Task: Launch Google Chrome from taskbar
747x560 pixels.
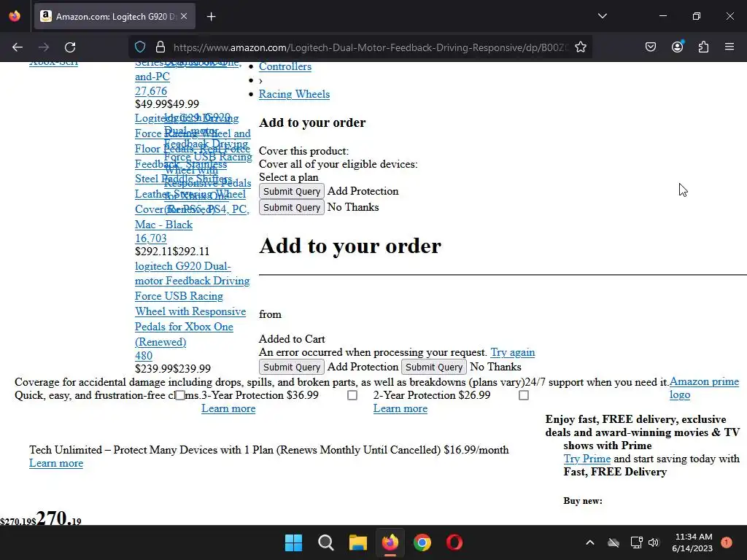Action: (x=422, y=542)
